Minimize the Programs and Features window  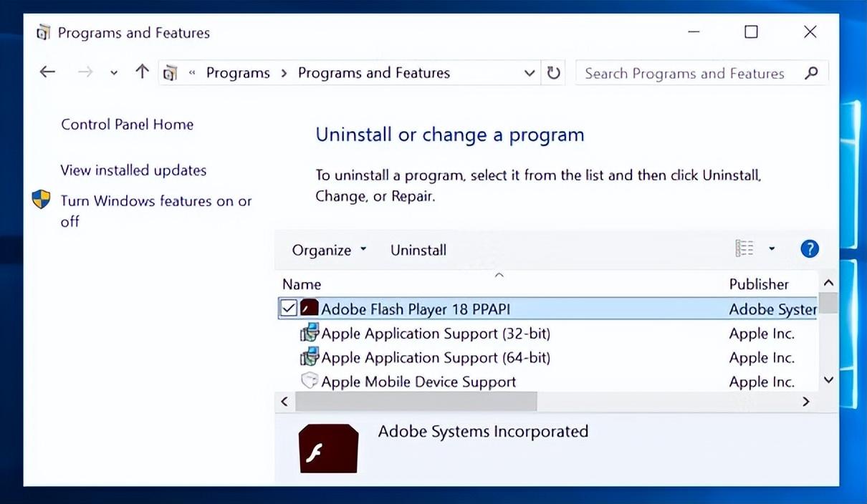coord(694,32)
